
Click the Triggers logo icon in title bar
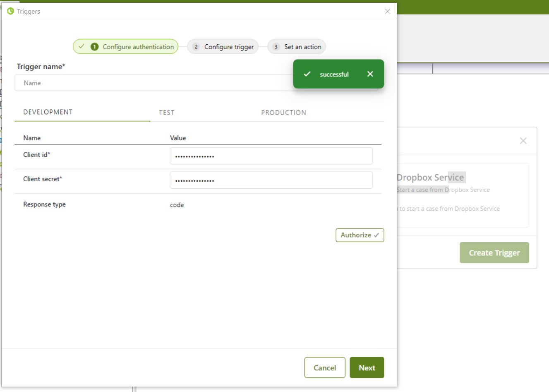11,11
